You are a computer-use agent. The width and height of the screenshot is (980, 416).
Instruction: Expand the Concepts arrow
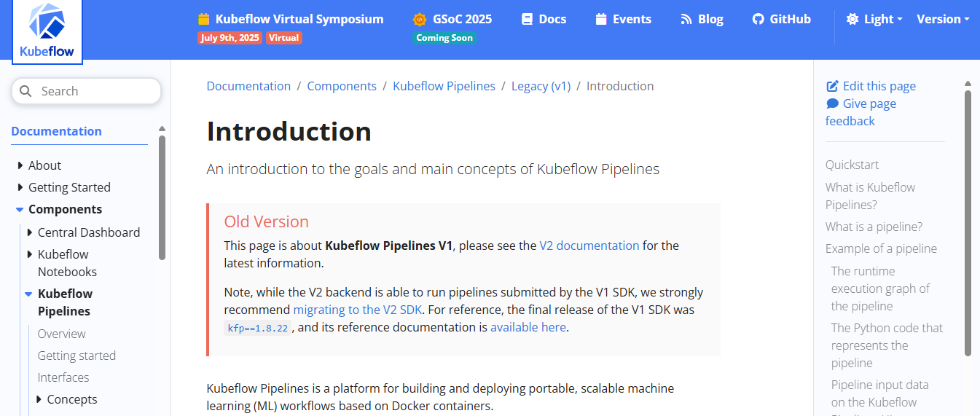point(39,399)
